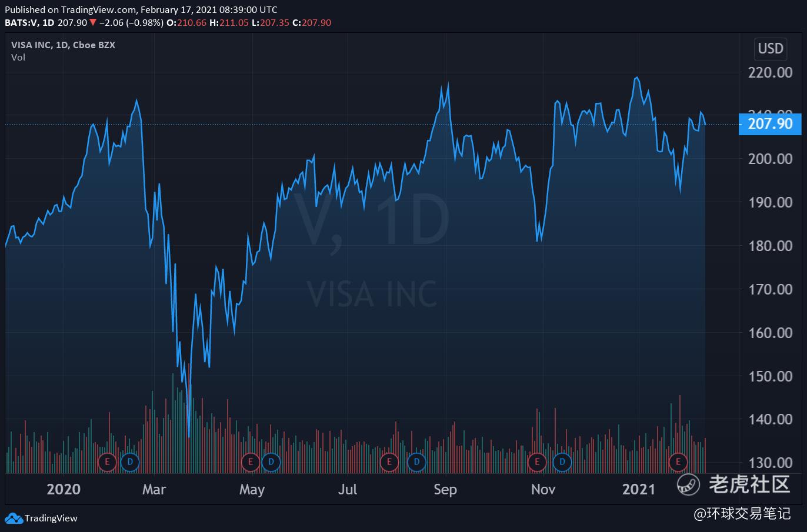Click the close price C:207.90
Screen dimensions: 807x532
pyautogui.click(x=312, y=23)
